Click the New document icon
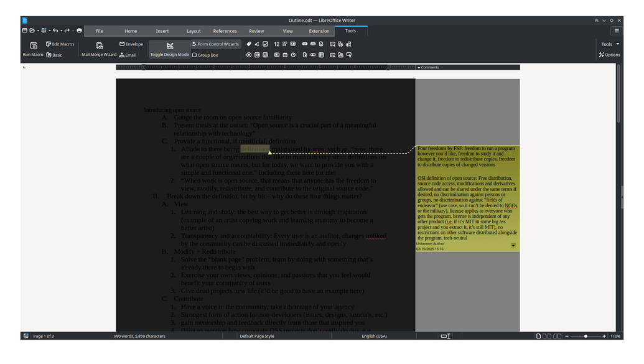The width and height of the screenshot is (644, 364). pyautogui.click(x=25, y=30)
